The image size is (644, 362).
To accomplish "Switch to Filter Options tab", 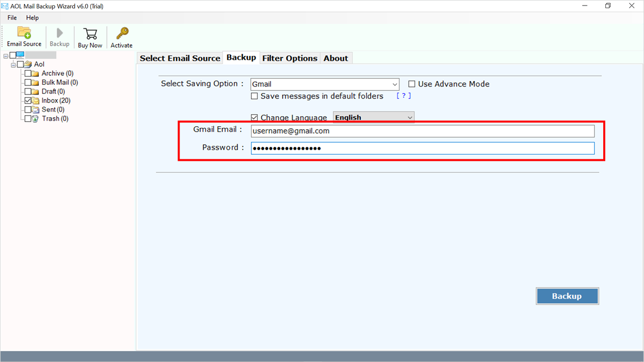I will pyautogui.click(x=290, y=58).
